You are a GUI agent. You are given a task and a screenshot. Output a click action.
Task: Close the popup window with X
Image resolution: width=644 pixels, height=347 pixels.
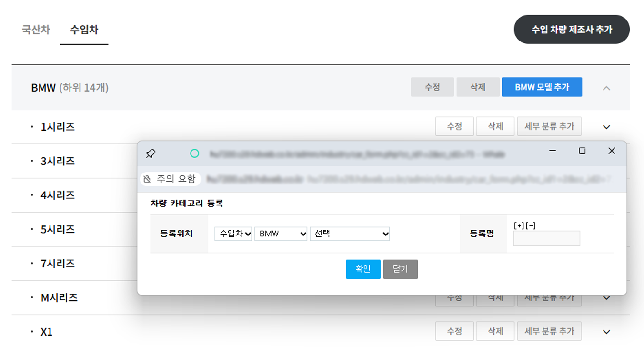(x=612, y=151)
